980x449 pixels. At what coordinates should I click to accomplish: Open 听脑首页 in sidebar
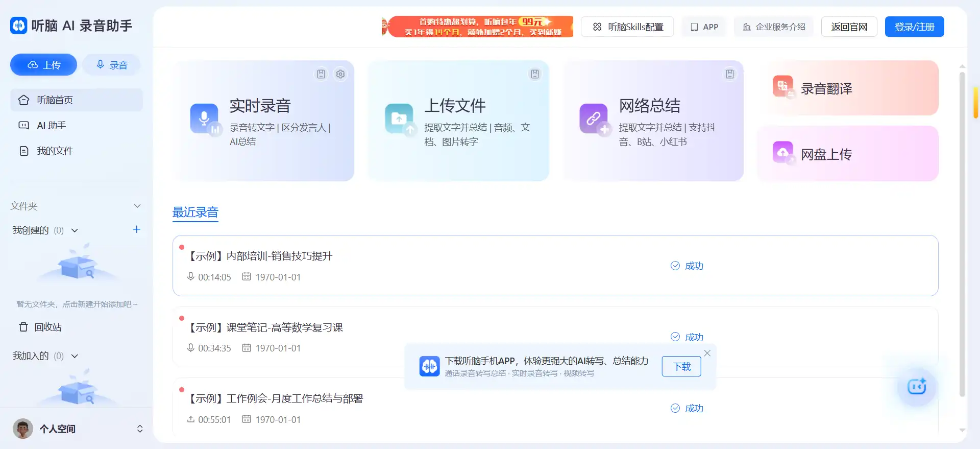pos(77,100)
